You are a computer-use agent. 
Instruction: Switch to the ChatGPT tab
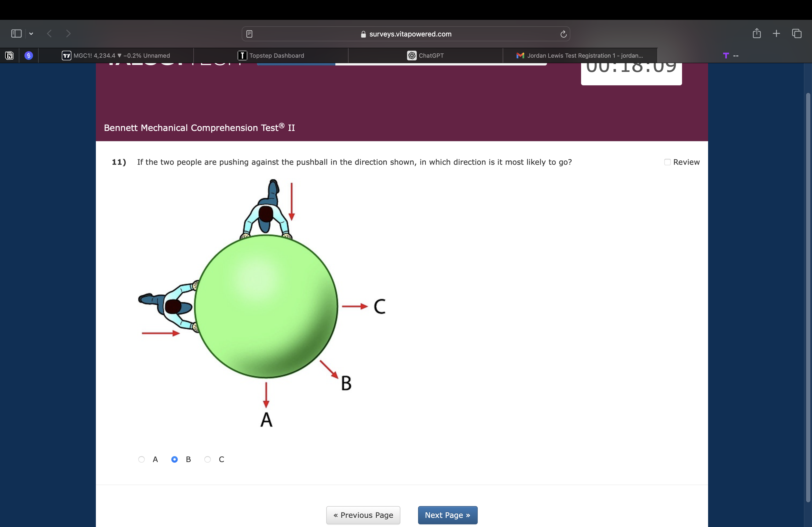(x=425, y=56)
